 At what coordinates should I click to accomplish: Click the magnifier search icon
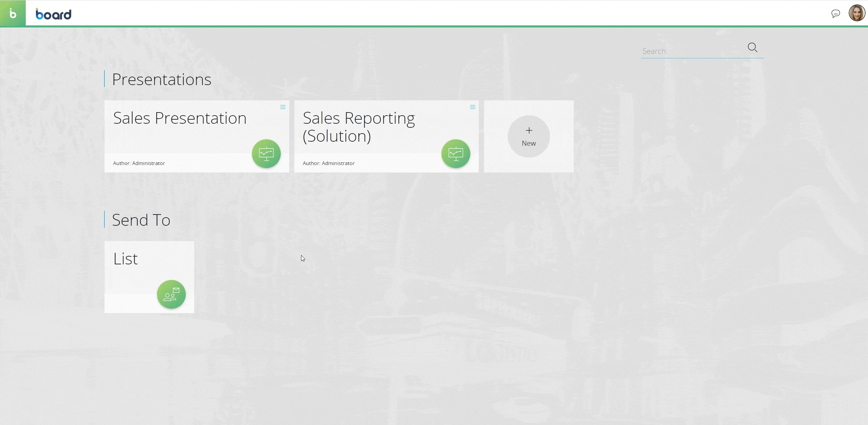(752, 47)
